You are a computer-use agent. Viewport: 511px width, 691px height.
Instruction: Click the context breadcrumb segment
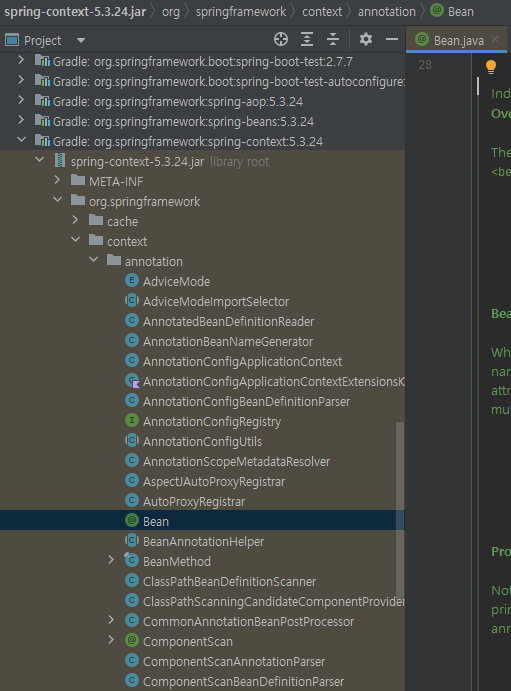pyautogui.click(x=322, y=12)
